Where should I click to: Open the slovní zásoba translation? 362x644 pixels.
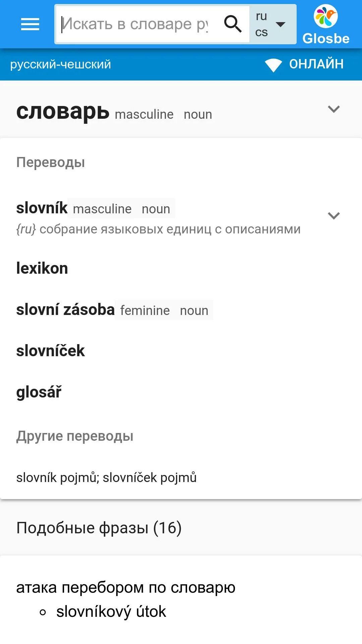point(65,309)
